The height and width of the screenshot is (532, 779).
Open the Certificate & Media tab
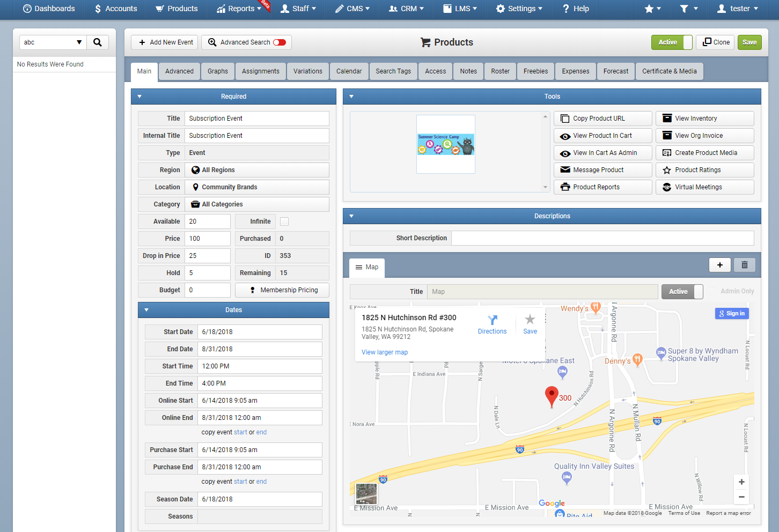[x=670, y=71]
